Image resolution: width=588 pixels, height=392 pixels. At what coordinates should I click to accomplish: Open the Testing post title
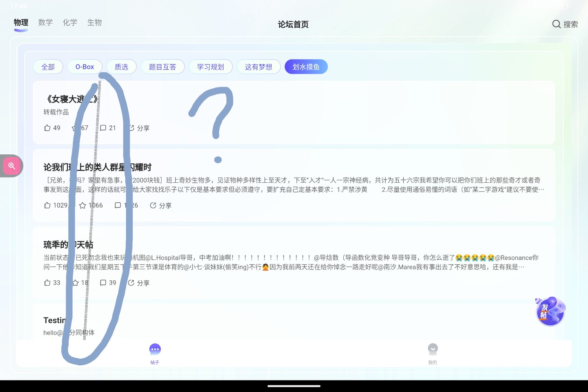(x=55, y=320)
